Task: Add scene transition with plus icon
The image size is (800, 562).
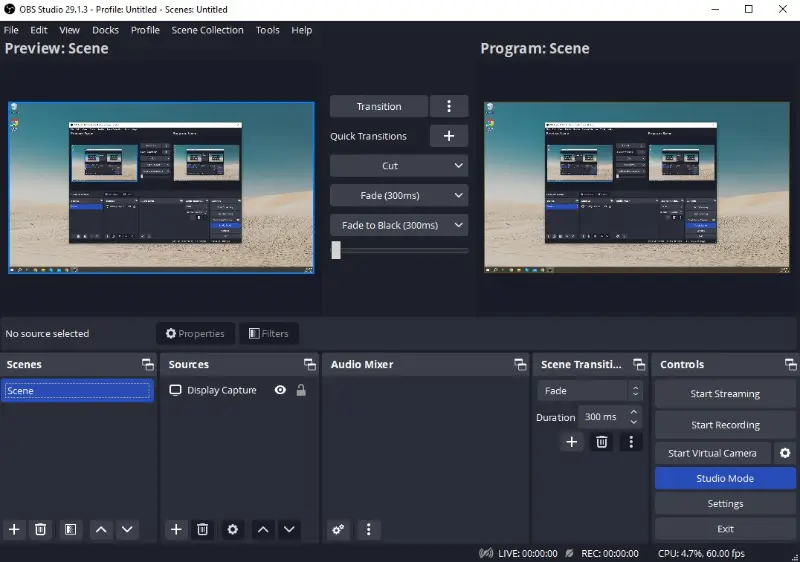Action: [x=572, y=442]
